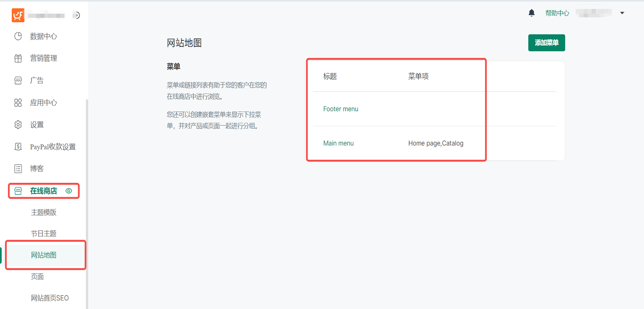Viewport: 644px width, 309px height.
Task: Select 网站地图 submenu item
Action: (x=44, y=255)
